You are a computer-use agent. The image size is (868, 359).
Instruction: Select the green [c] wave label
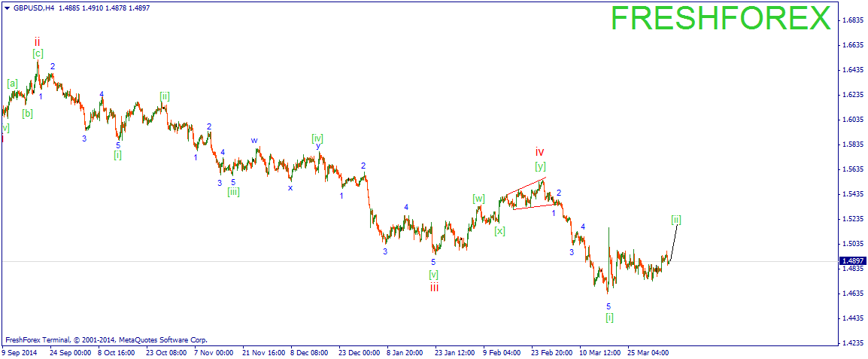[x=38, y=53]
